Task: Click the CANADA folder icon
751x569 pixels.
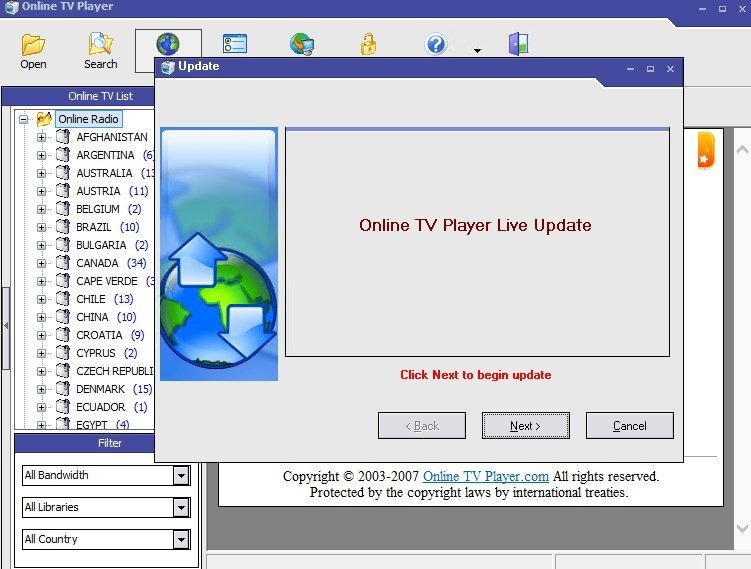Action: click(x=63, y=262)
